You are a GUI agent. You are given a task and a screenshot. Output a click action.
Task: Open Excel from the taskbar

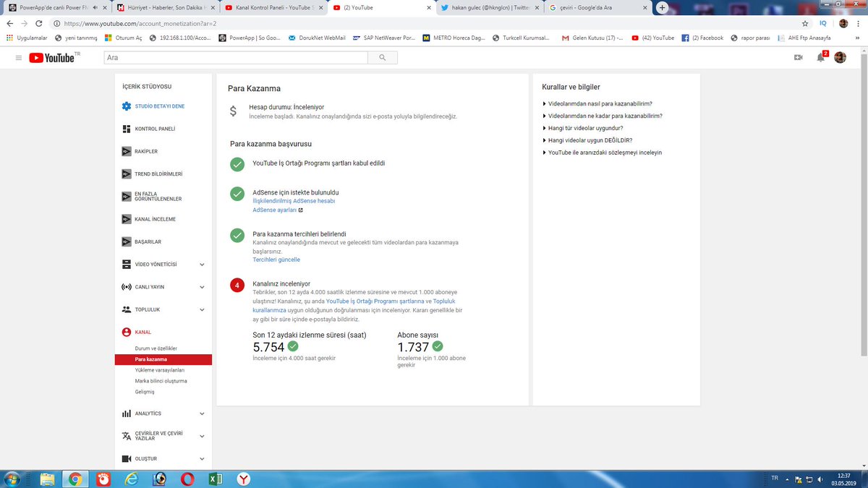216,479
